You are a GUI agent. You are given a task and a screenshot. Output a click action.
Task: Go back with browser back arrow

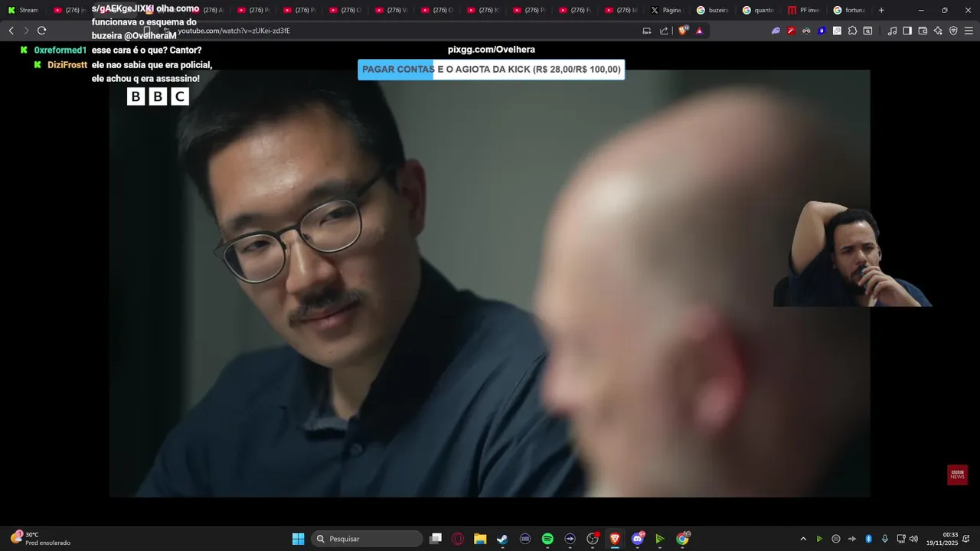[11, 31]
